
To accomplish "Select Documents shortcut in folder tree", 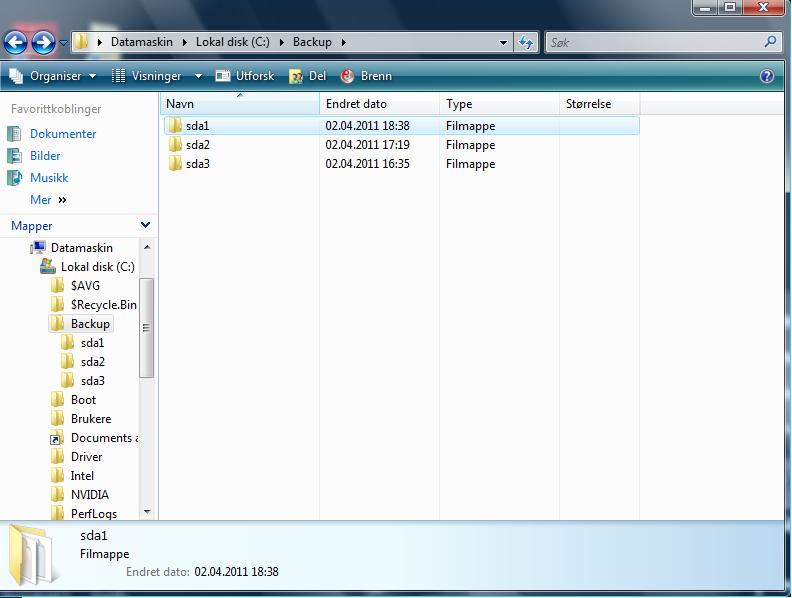I will click(x=104, y=438).
